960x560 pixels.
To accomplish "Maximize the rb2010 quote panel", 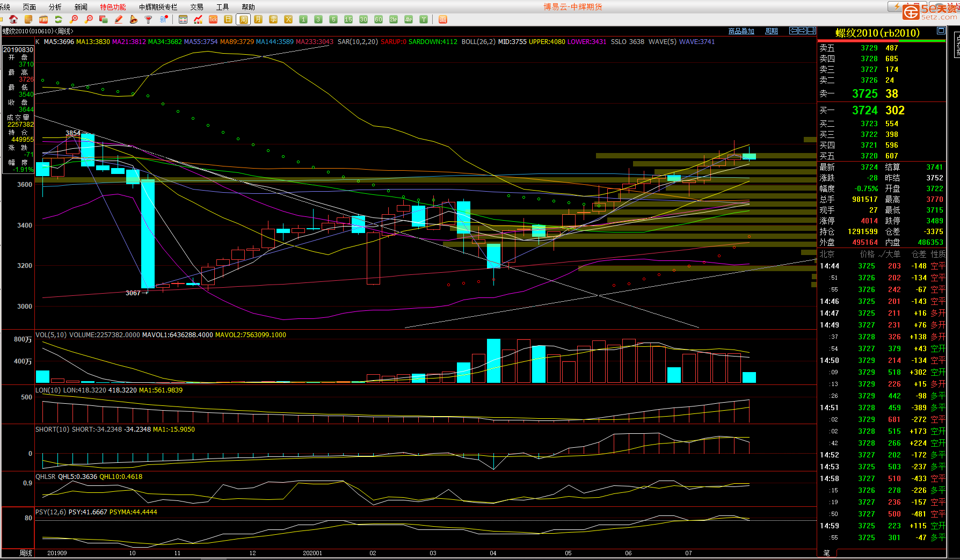I will [x=941, y=31].
